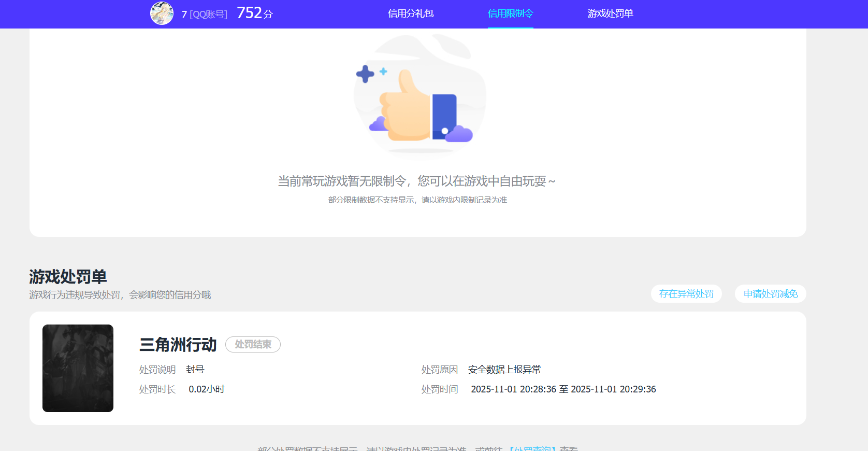Switch to the 信用限制令 tab
Screen dimensions: 868x451
click(511, 13)
